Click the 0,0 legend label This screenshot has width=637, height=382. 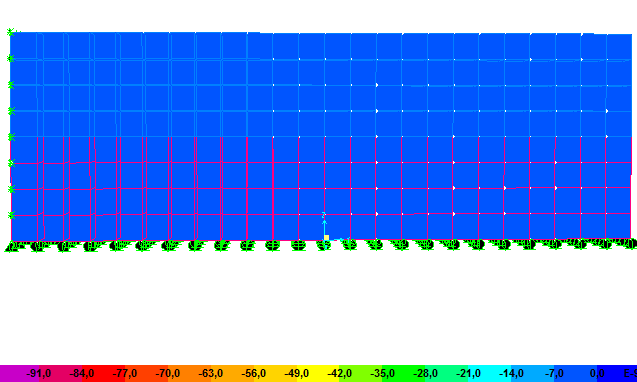597,373
